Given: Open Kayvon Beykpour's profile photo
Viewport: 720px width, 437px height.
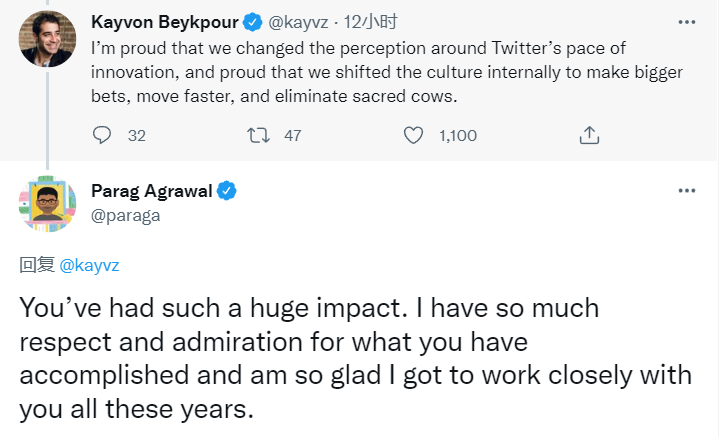Looking at the screenshot, I should 47,39.
